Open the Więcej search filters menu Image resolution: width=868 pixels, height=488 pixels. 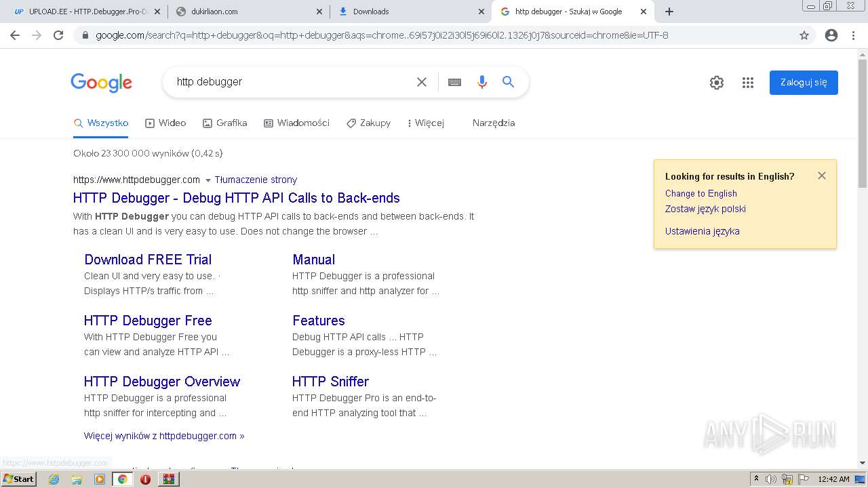pos(425,123)
